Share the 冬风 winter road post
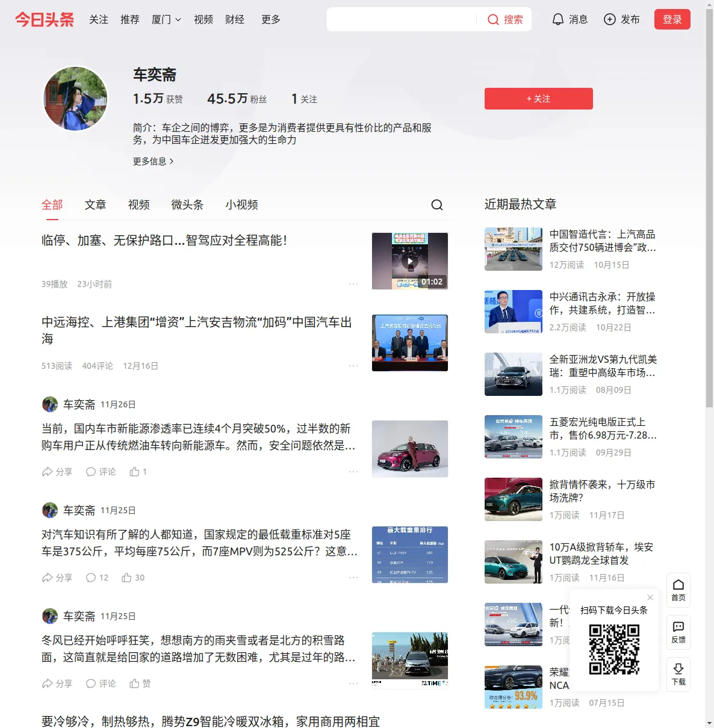 (57, 683)
